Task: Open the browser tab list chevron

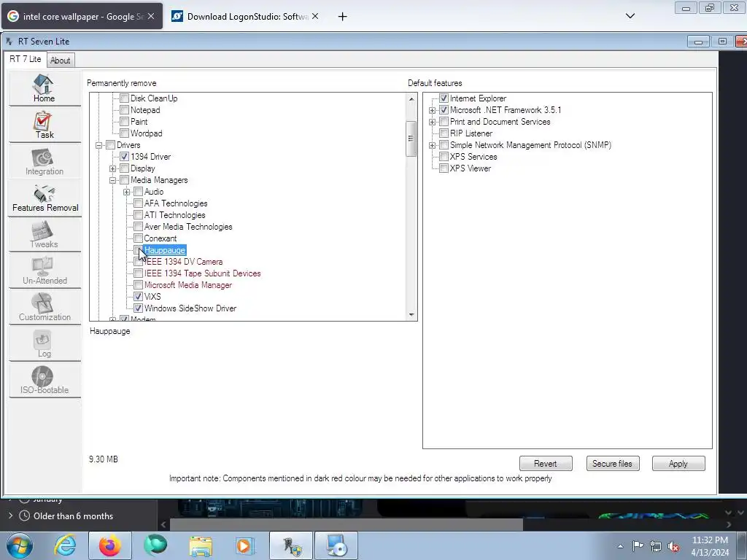Action: (x=630, y=16)
